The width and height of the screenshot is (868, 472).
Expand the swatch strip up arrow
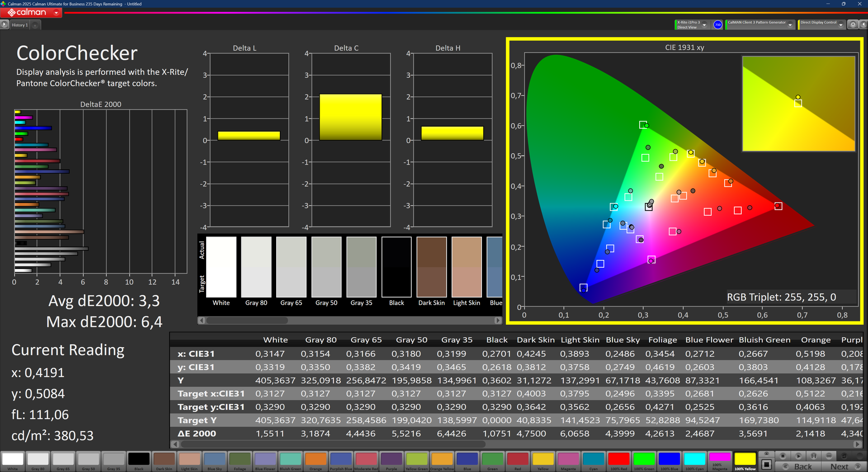[766, 453]
